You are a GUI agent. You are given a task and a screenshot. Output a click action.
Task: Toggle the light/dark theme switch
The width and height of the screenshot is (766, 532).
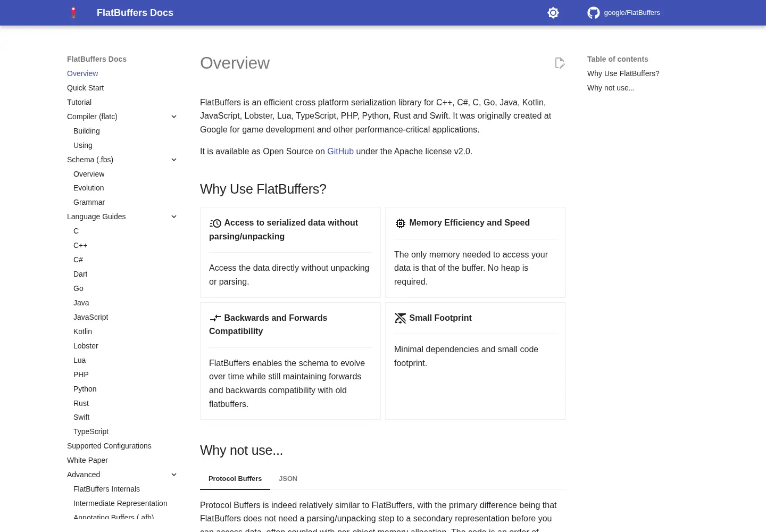coord(553,13)
